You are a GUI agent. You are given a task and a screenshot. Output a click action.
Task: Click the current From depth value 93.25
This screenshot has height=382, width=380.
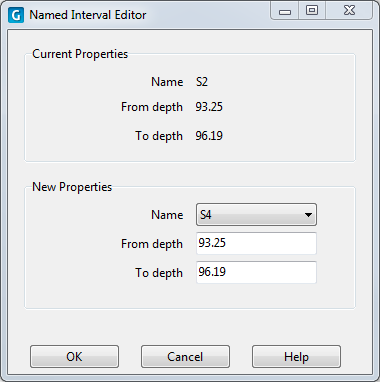[x=209, y=107]
